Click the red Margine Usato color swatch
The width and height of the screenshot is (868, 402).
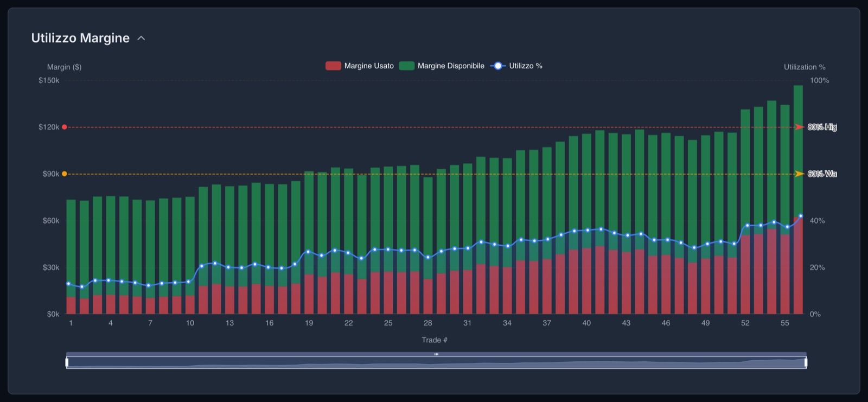[333, 66]
